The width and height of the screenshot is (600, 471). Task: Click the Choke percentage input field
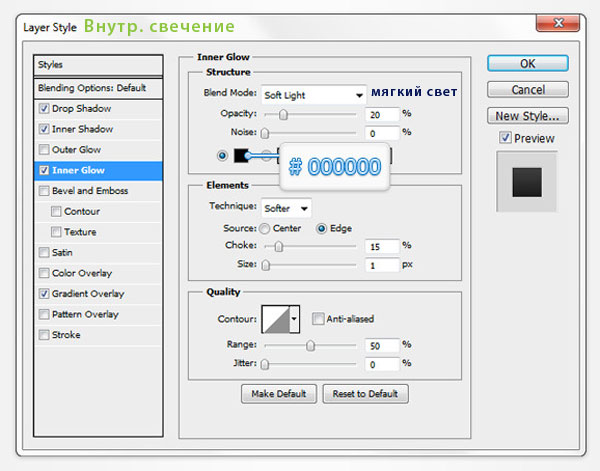380,246
